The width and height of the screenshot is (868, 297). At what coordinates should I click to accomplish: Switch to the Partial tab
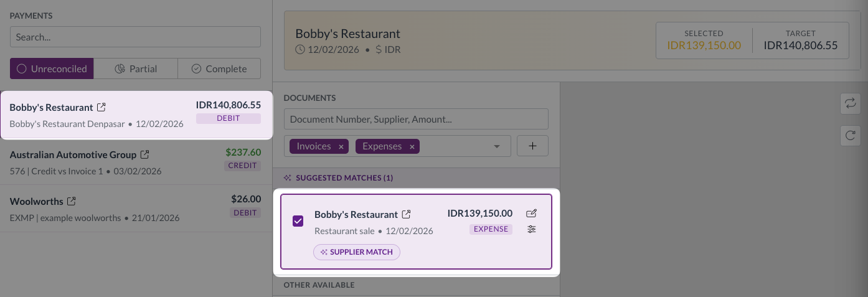coord(136,69)
